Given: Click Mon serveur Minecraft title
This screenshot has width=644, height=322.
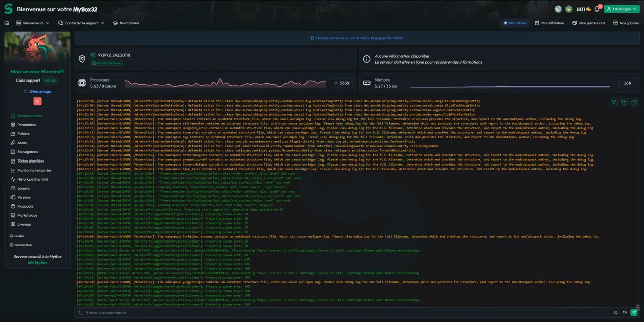Looking at the screenshot, I should pyautogui.click(x=37, y=72).
